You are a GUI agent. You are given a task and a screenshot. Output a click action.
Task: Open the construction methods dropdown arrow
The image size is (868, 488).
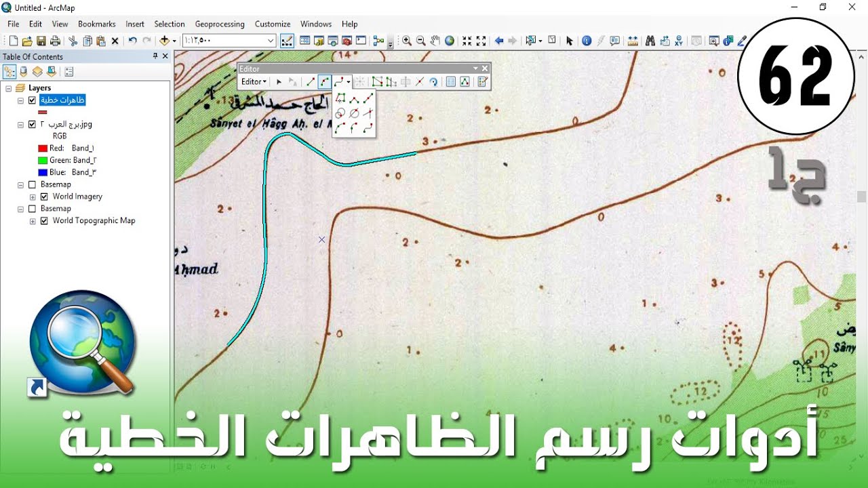click(x=349, y=82)
